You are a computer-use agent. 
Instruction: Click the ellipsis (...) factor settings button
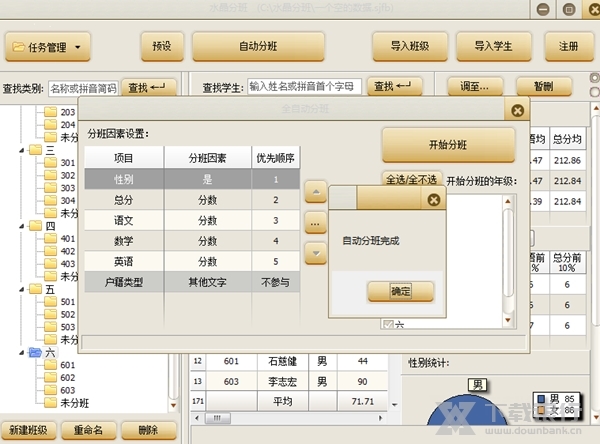coord(316,223)
